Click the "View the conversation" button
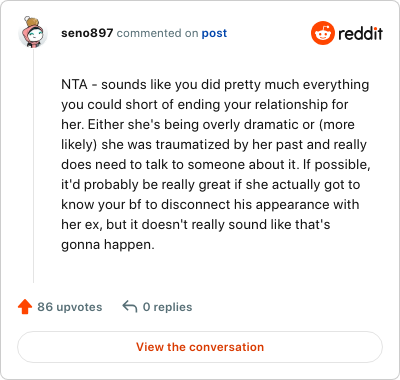Viewport: 400px width, 380px height. click(200, 347)
